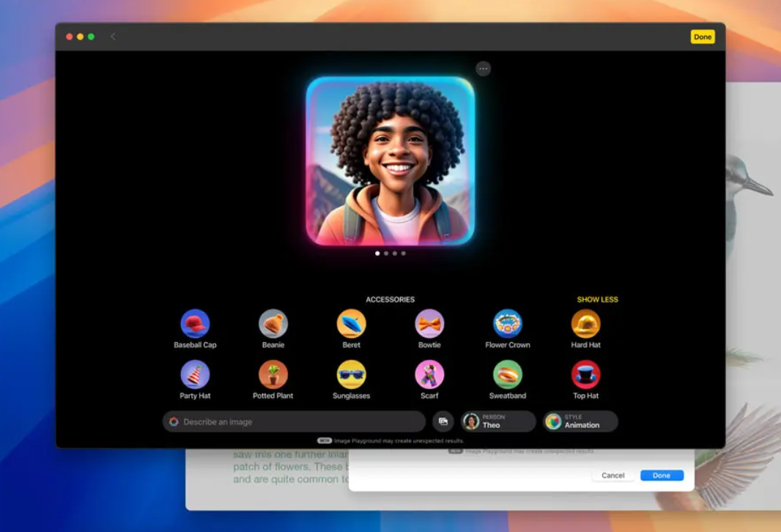Click the Accessories section heading

point(390,300)
